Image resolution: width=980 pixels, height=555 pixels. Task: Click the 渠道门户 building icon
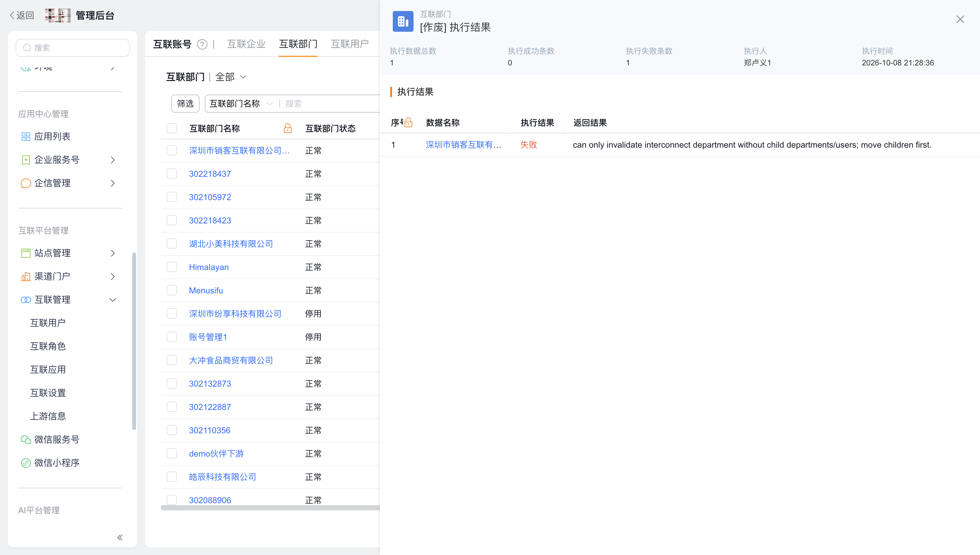click(x=26, y=276)
